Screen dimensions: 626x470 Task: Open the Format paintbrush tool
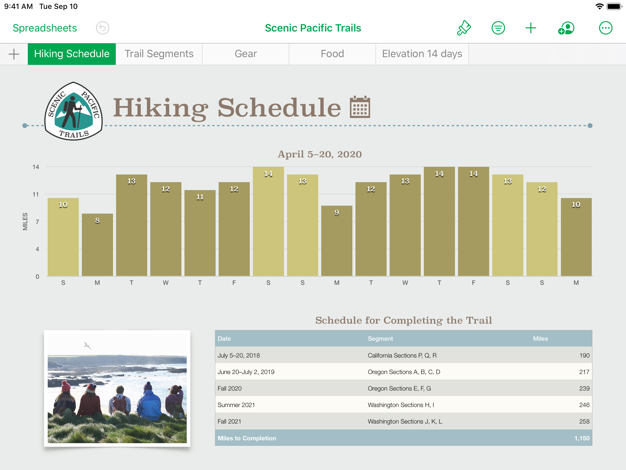464,28
